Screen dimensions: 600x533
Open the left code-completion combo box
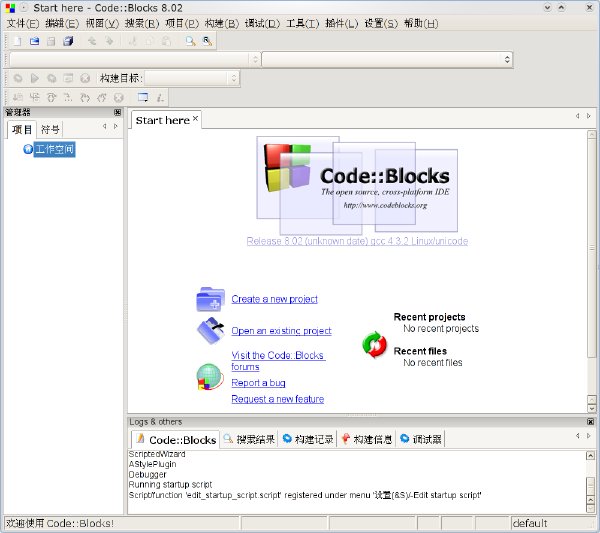[134, 59]
